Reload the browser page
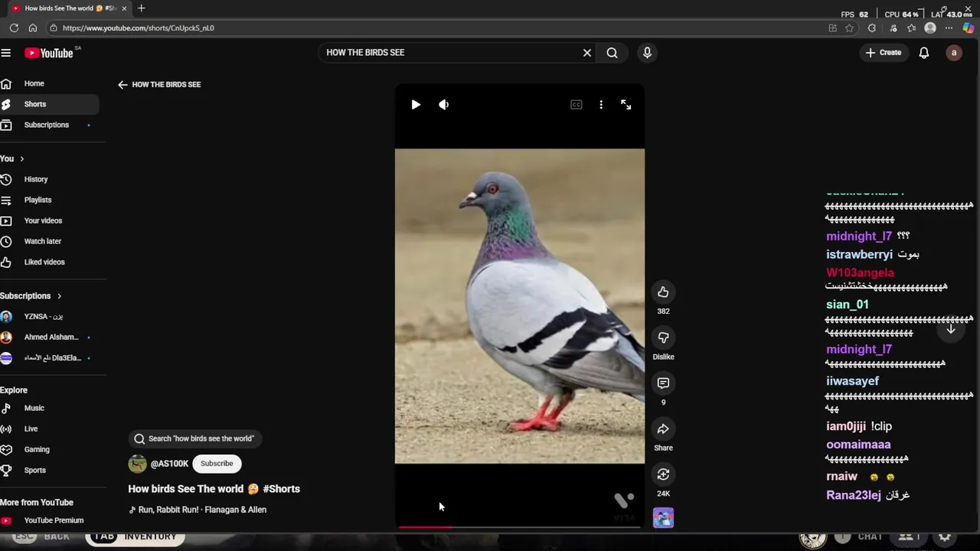 click(x=14, y=28)
